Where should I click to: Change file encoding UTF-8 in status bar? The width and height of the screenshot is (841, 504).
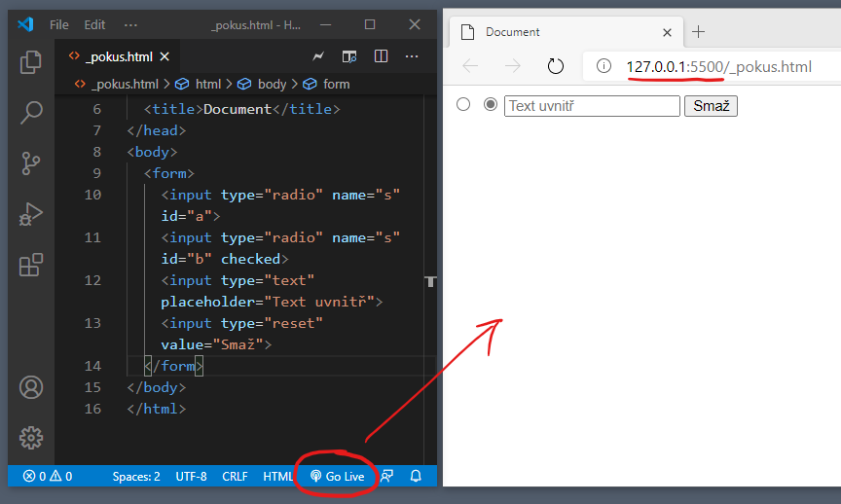pos(191,476)
